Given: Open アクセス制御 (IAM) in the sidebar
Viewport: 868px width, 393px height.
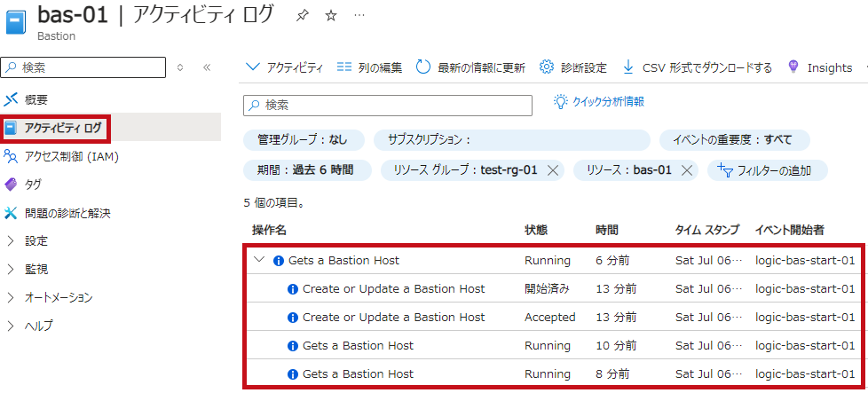Looking at the screenshot, I should 72,157.
